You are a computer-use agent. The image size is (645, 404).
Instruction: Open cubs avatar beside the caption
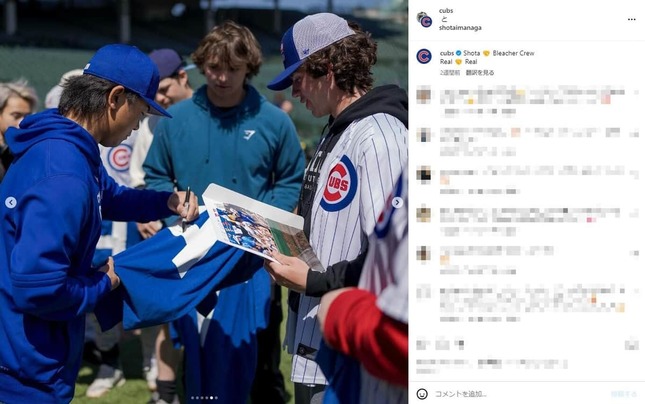(x=424, y=56)
